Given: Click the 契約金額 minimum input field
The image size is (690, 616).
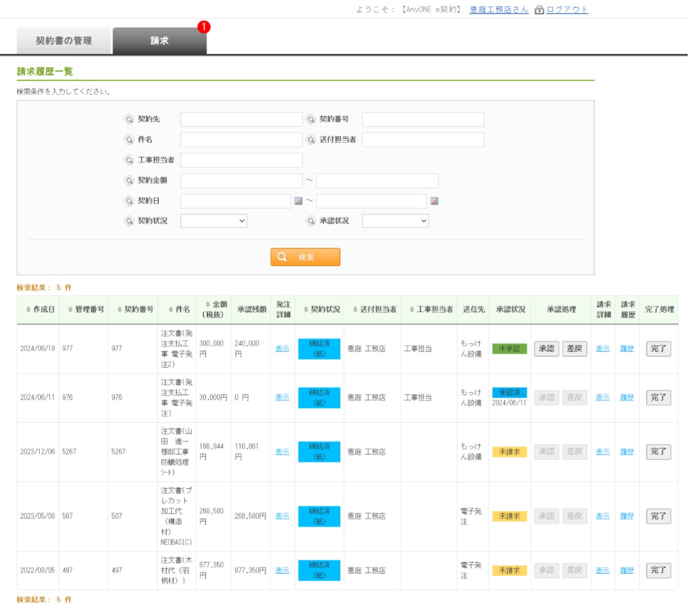Looking at the screenshot, I should (x=241, y=180).
